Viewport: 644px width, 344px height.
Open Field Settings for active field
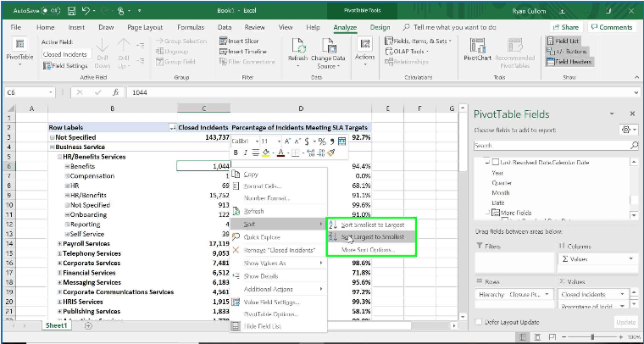point(66,66)
